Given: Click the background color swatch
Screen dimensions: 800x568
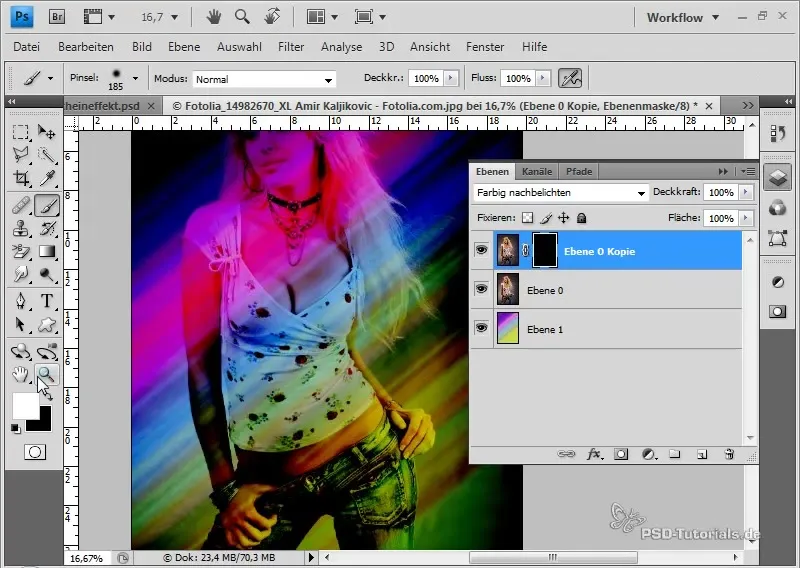Looking at the screenshot, I should [44, 424].
